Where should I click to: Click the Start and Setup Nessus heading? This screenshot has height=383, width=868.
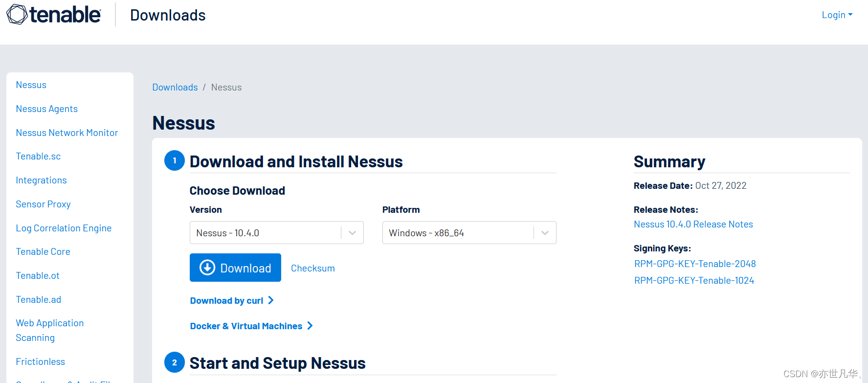coord(277,363)
